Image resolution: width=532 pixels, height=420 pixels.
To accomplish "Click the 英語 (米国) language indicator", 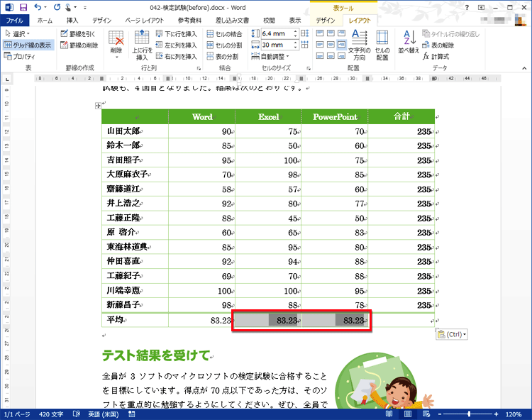I will point(104,414).
